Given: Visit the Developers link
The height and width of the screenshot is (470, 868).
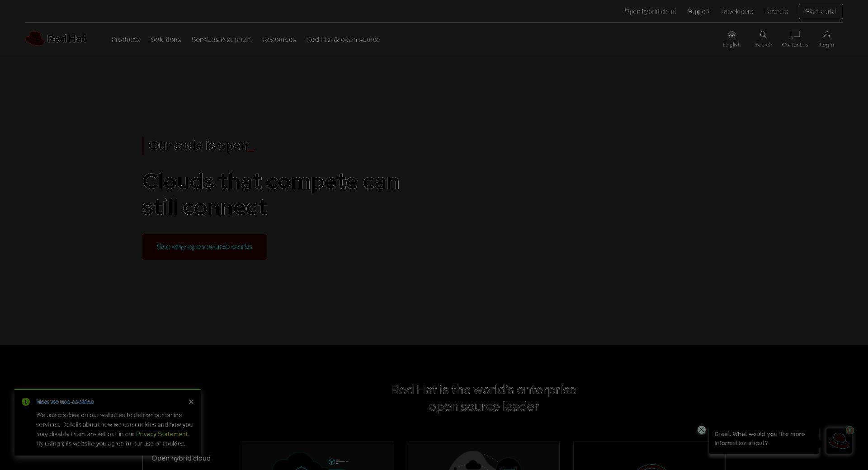Looking at the screenshot, I should tap(737, 11).
